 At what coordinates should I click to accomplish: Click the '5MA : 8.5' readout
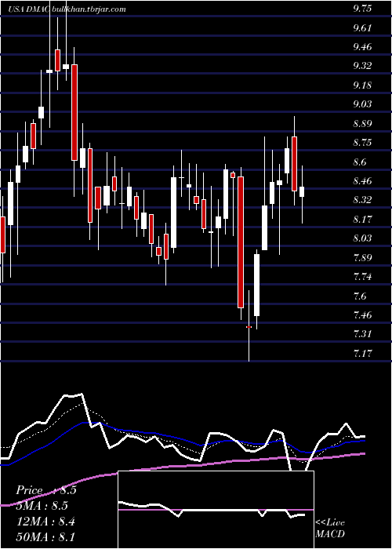(42, 506)
